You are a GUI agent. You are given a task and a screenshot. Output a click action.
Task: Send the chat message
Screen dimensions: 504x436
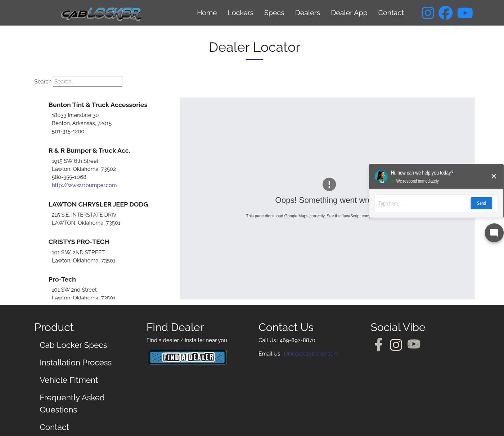[481, 203]
